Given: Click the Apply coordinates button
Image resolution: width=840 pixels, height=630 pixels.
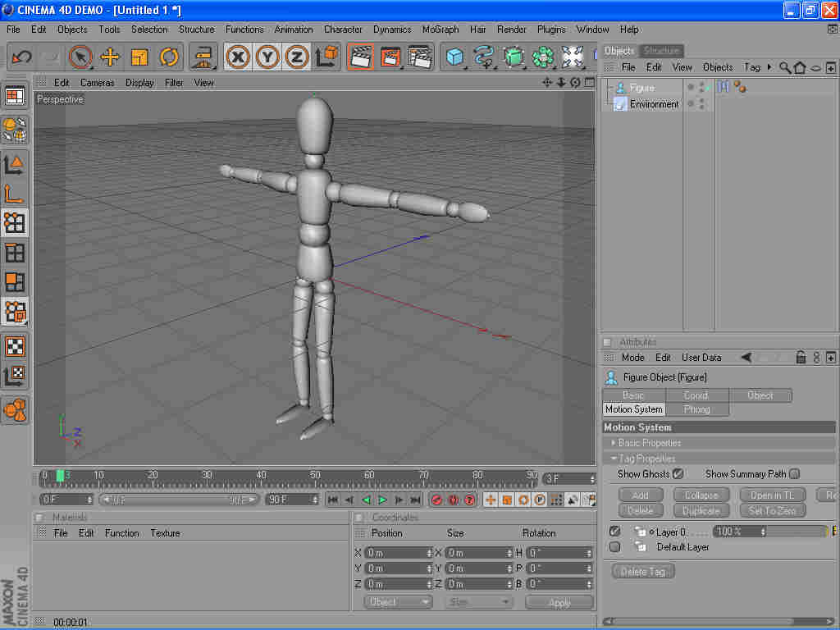Looking at the screenshot, I should tap(559, 603).
